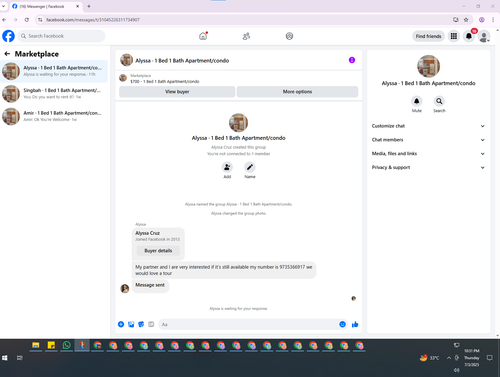
Task: Show hidden system tray icons chevron
Action: pyautogui.click(x=449, y=358)
